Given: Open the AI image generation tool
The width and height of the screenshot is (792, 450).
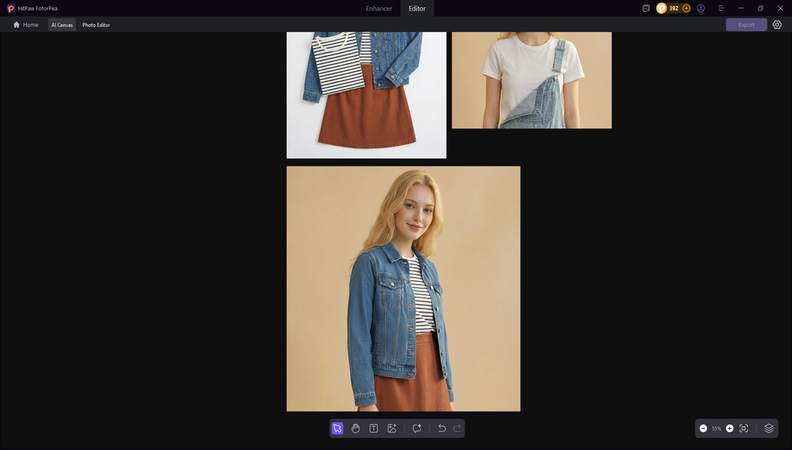Looking at the screenshot, I should coord(392,428).
